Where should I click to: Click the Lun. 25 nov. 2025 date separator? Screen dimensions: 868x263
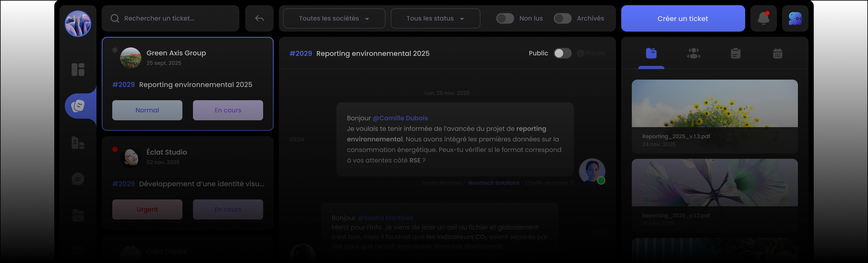pyautogui.click(x=447, y=93)
